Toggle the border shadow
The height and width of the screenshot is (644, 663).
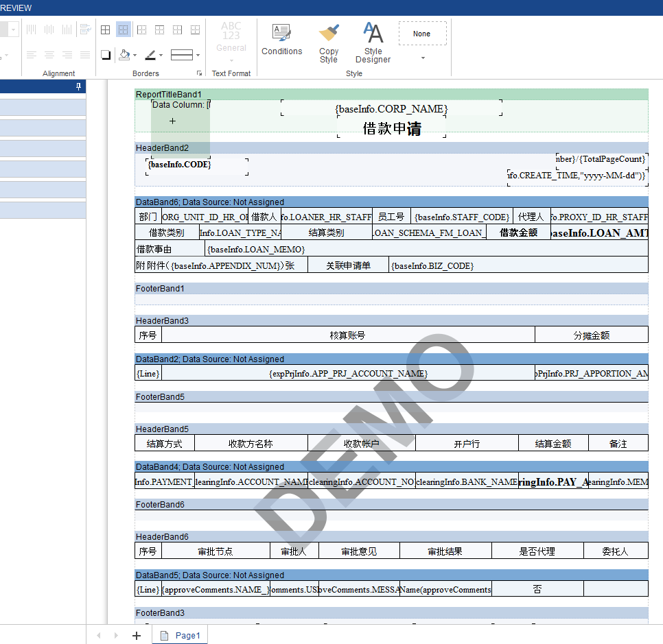[106, 55]
